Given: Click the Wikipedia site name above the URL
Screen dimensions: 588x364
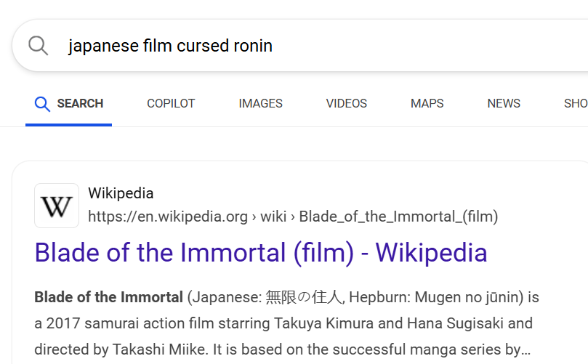Looking at the screenshot, I should pos(121,193).
